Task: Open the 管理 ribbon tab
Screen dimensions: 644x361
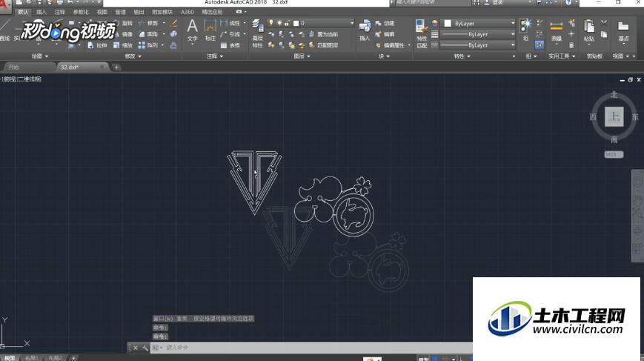Action: (x=120, y=12)
